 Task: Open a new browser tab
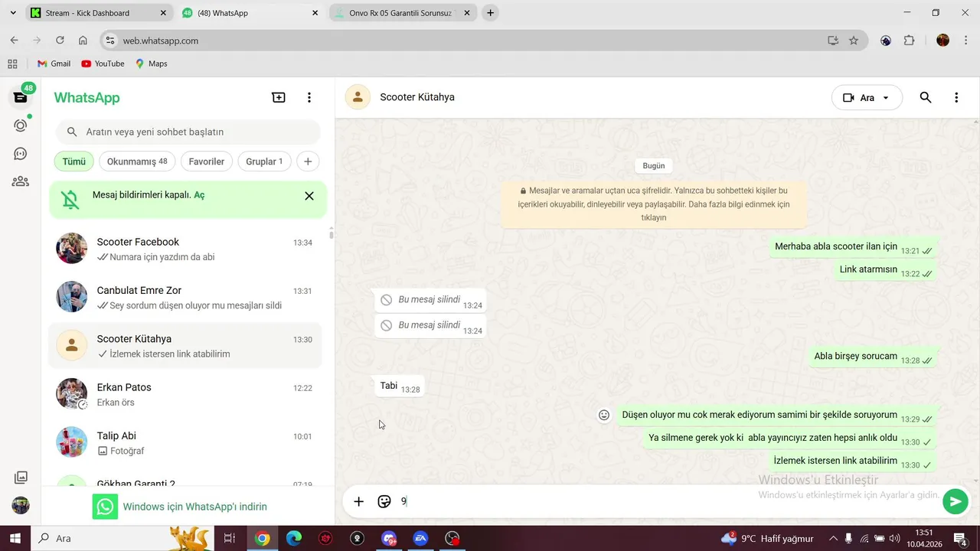[490, 13]
